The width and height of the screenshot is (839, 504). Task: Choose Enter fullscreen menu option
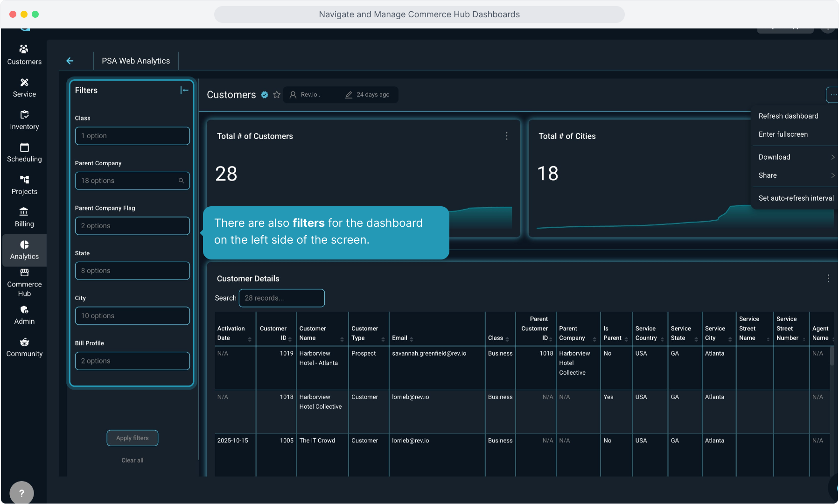(783, 134)
